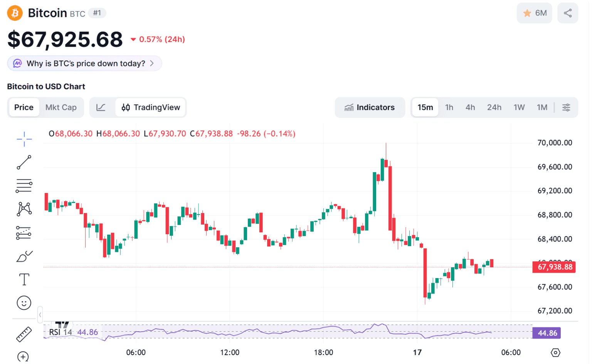Click the RSI 14 indicator label
This screenshot has height=364, width=592.
coord(61,332)
